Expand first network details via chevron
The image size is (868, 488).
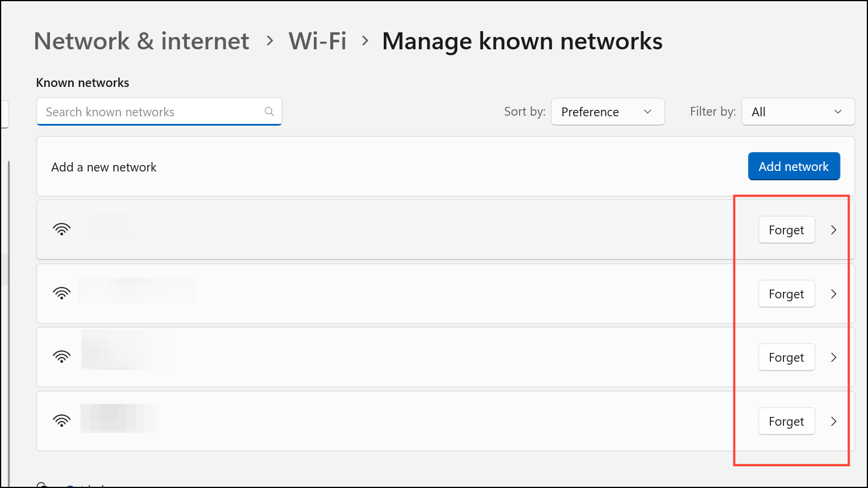click(833, 230)
